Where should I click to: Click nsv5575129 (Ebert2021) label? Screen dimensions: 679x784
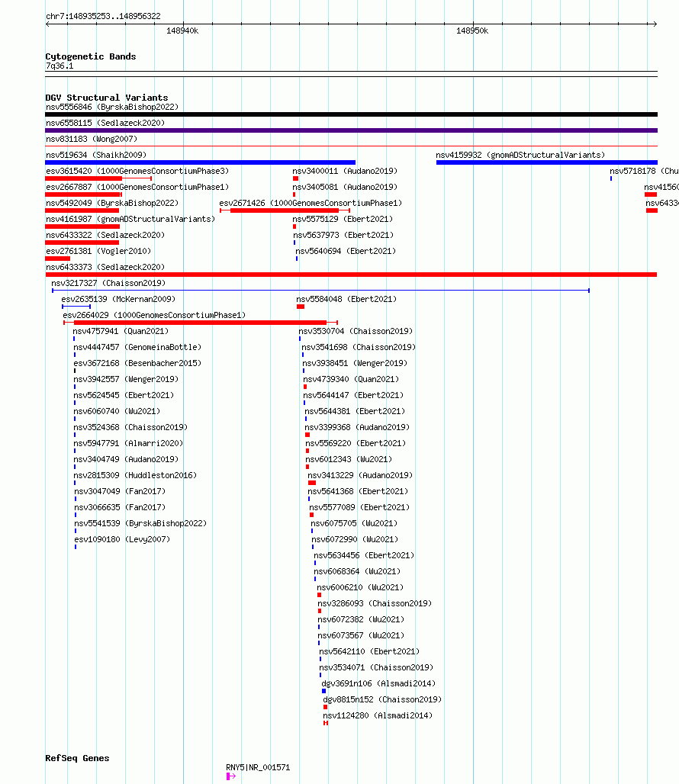[343, 219]
